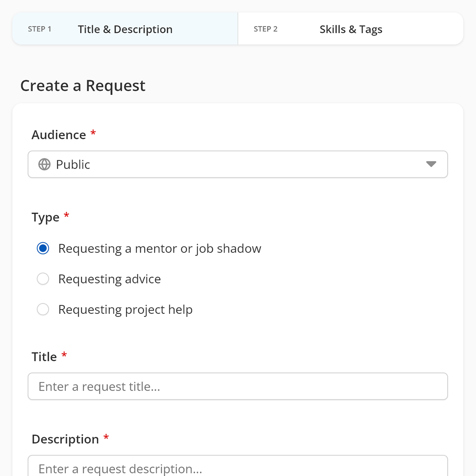The width and height of the screenshot is (476, 476).
Task: Open Step 1 Title & Description tab
Action: pyautogui.click(x=125, y=29)
